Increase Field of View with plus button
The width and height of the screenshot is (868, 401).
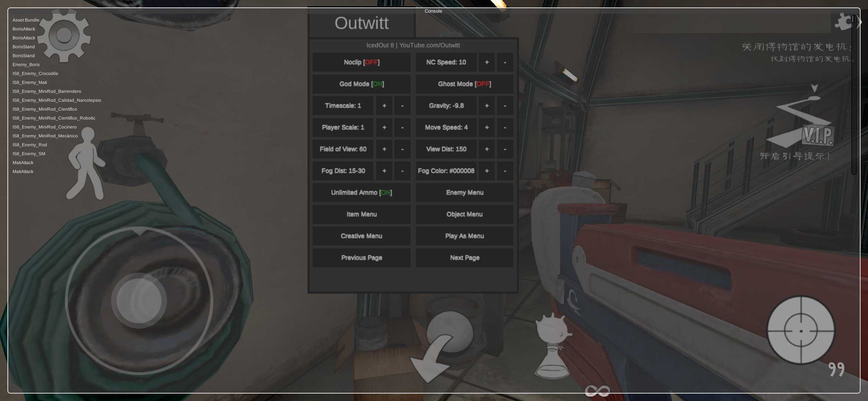tap(384, 149)
